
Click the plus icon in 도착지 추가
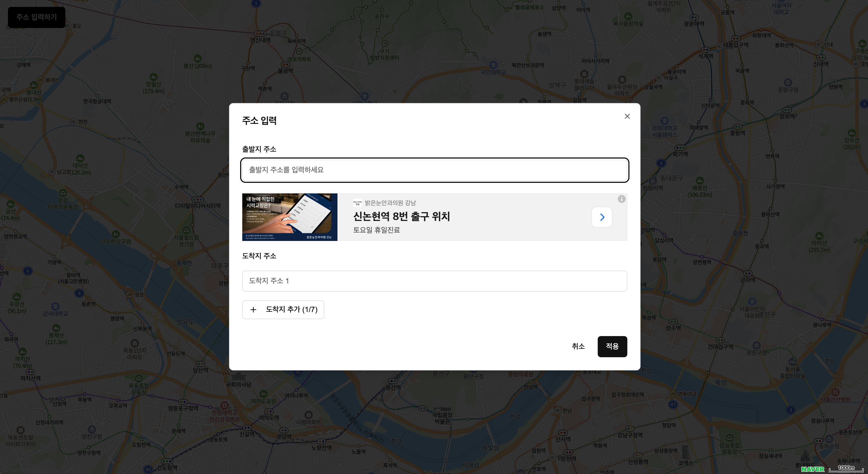(x=253, y=310)
